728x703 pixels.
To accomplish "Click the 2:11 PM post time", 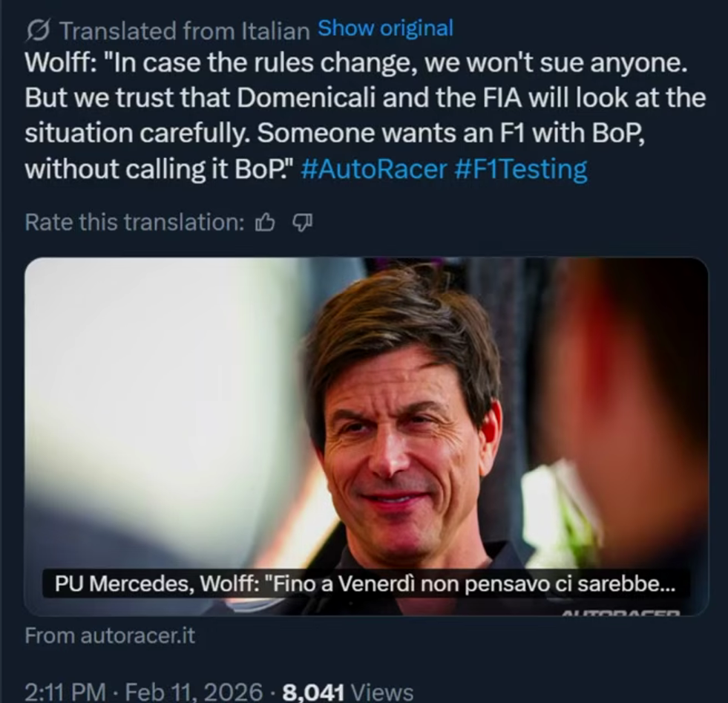I will (x=65, y=692).
